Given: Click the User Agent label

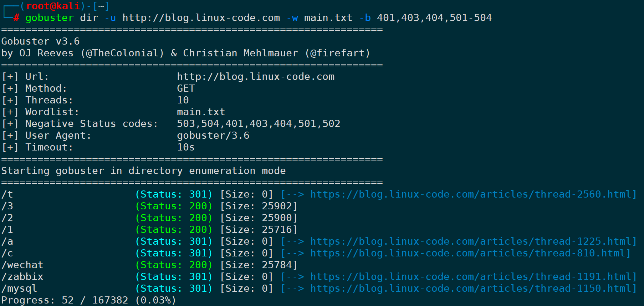Looking at the screenshot, I should [58, 136].
